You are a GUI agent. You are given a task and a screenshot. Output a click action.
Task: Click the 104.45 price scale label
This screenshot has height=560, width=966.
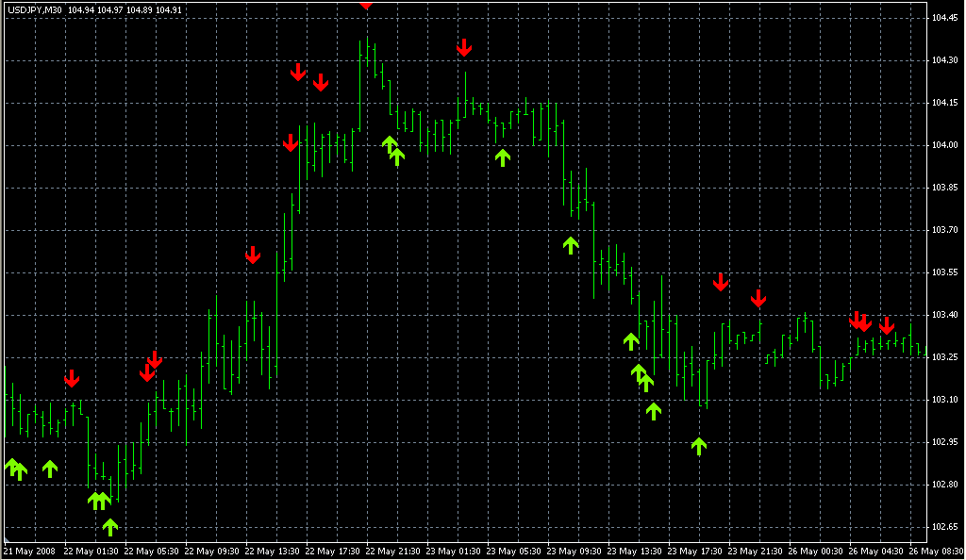(x=944, y=18)
